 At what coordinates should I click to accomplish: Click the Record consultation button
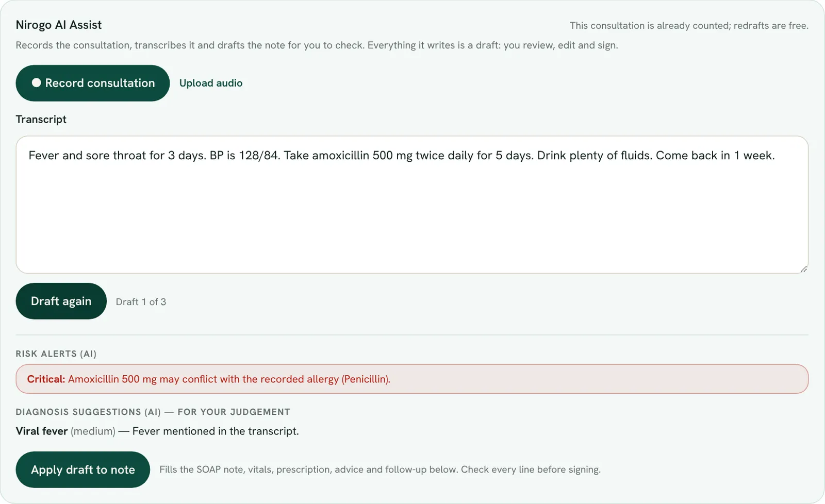click(93, 83)
